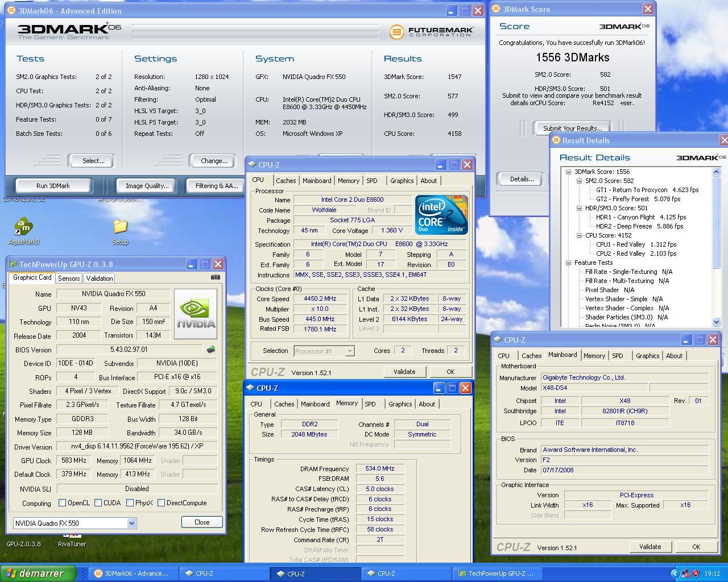Collapse the Feature Tests tree node
This screenshot has height=582, width=728.
coord(568,263)
